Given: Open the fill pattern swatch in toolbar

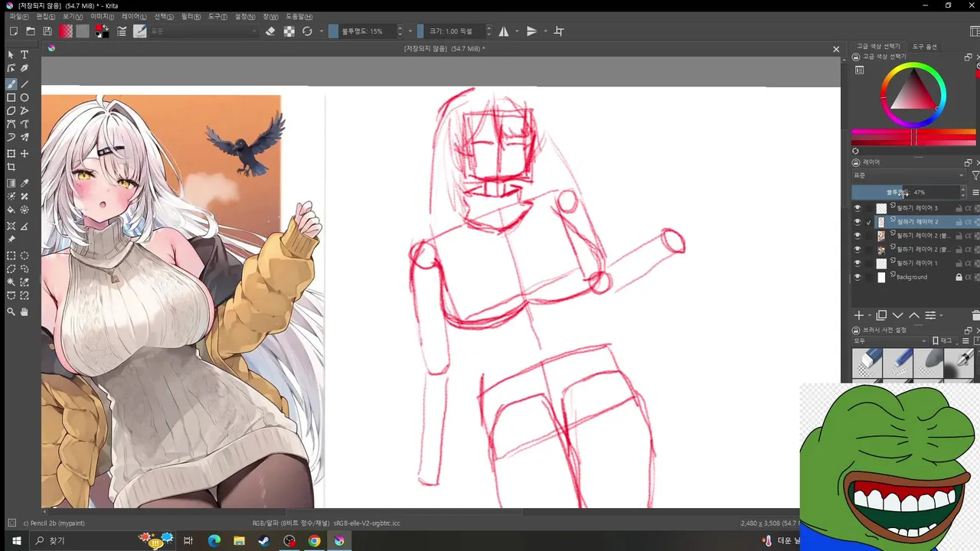Looking at the screenshot, I should click(83, 31).
